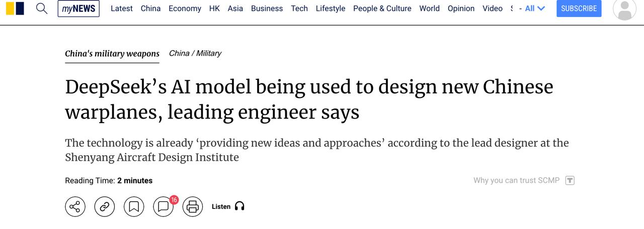Open the Opinion section
This screenshot has width=644, height=229.
pyautogui.click(x=461, y=9)
